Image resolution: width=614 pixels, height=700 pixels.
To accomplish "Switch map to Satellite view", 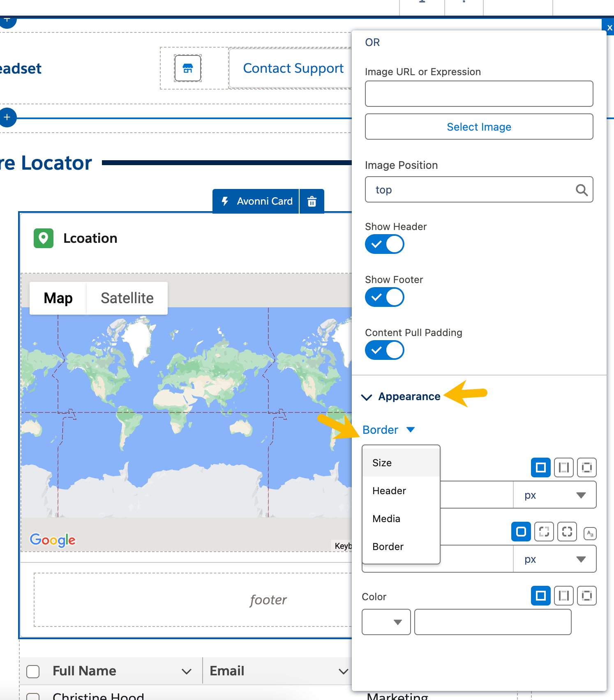I will [x=127, y=298].
